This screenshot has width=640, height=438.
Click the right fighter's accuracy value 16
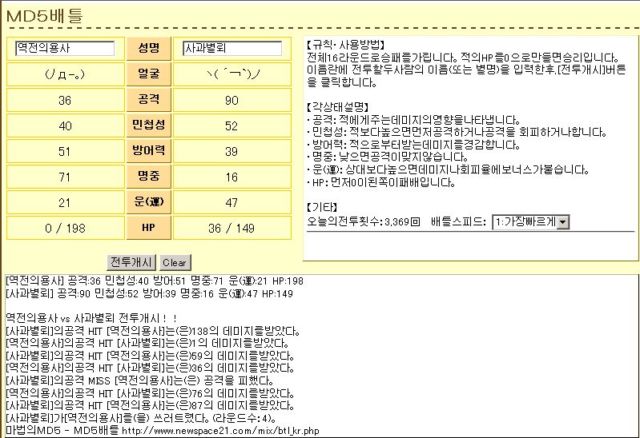tap(231, 178)
